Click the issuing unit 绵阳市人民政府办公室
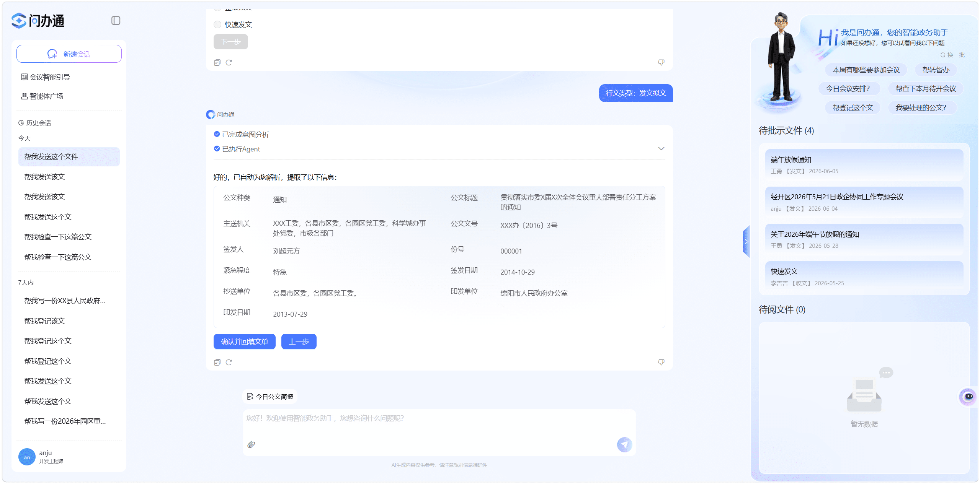The image size is (980, 483). [534, 293]
